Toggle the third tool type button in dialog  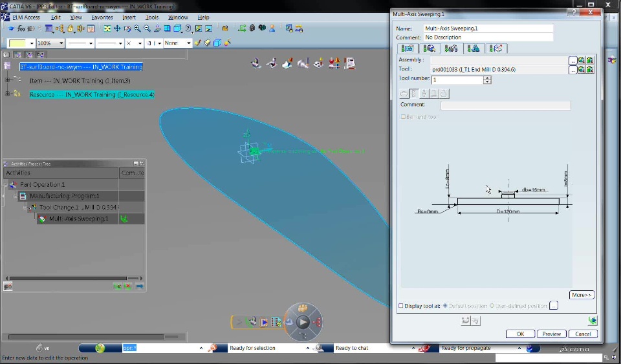424,93
